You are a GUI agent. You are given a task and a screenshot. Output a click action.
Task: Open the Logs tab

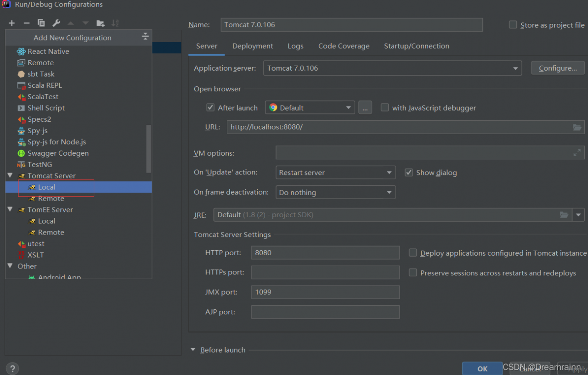(x=295, y=46)
